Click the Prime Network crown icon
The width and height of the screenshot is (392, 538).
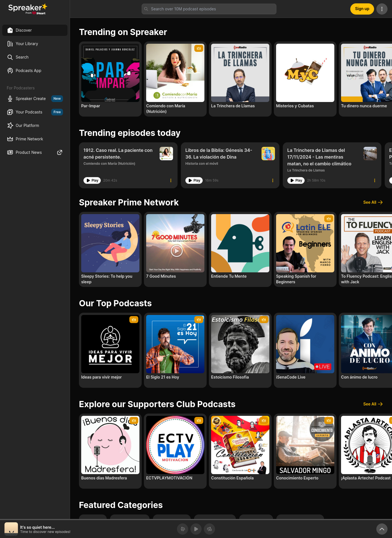point(10,139)
